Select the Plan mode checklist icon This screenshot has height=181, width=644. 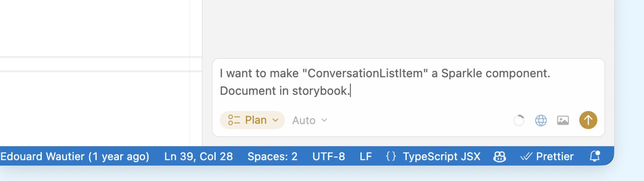tap(234, 120)
